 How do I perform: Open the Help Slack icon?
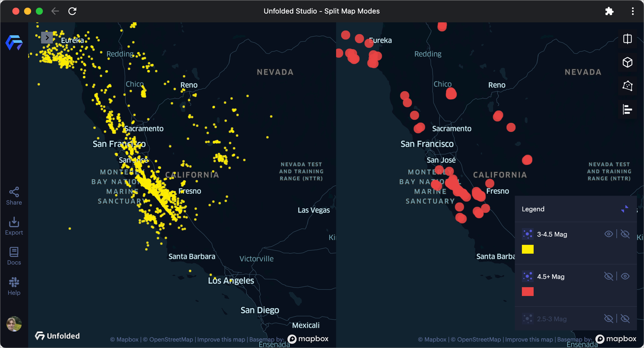click(14, 286)
